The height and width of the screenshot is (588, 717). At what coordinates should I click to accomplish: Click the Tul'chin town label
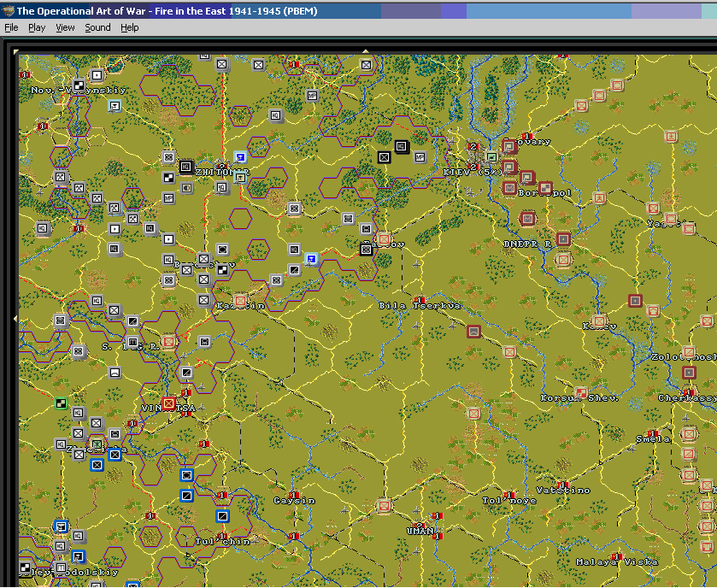pyautogui.click(x=223, y=542)
